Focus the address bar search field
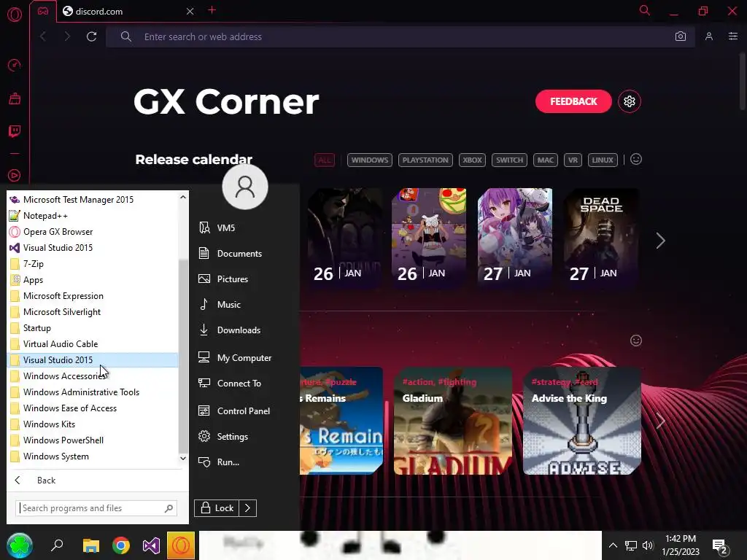This screenshot has height=560, width=747. (x=400, y=36)
